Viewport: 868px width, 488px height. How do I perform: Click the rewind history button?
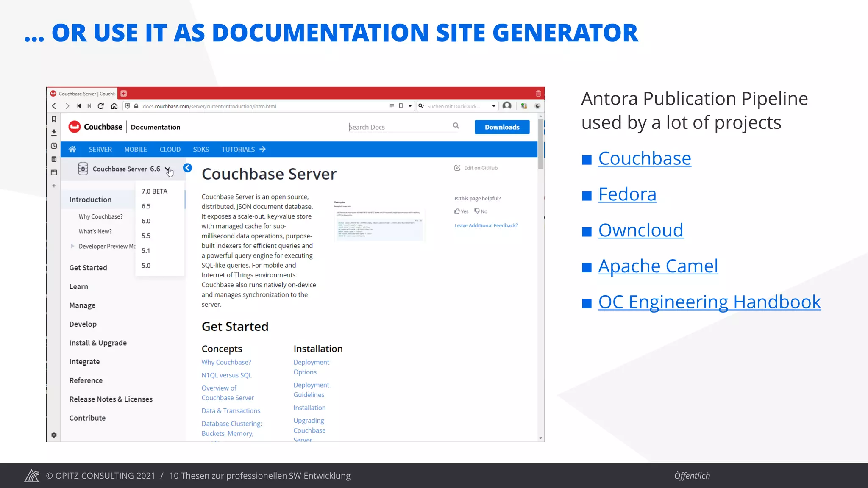click(79, 106)
